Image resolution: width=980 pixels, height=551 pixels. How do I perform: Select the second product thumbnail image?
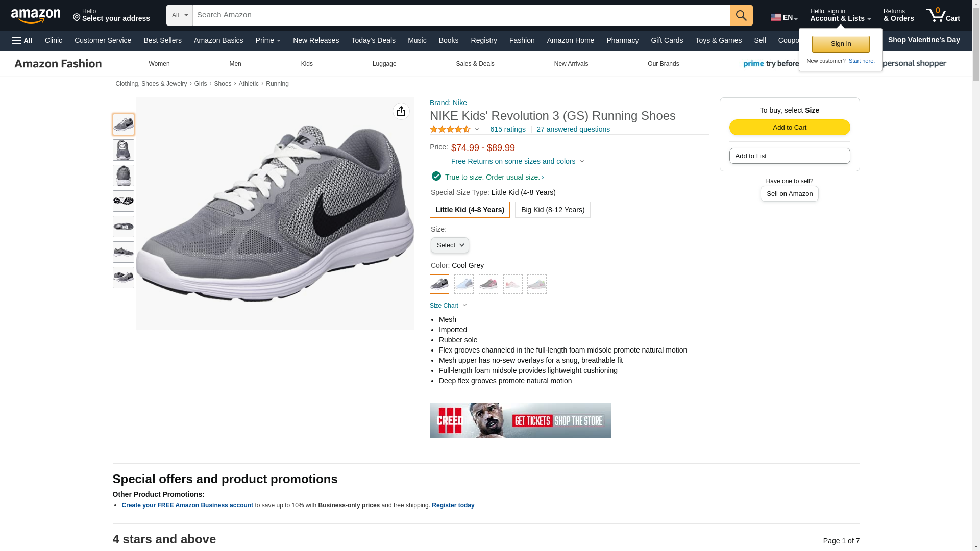[124, 150]
